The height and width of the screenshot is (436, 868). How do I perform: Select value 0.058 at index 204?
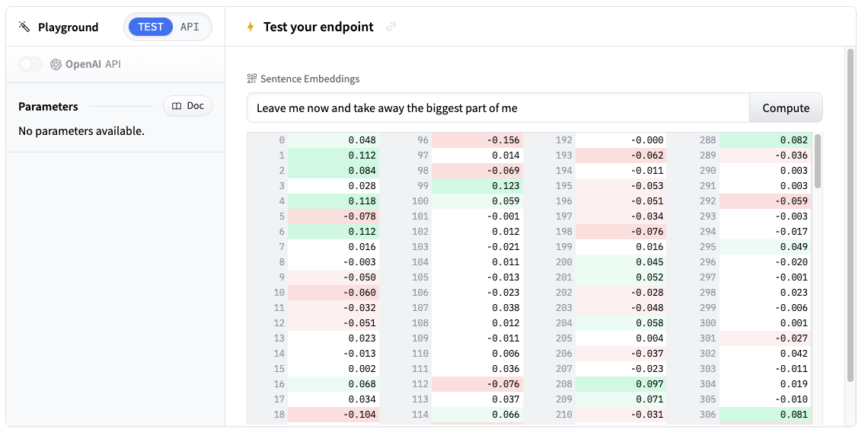pyautogui.click(x=621, y=323)
